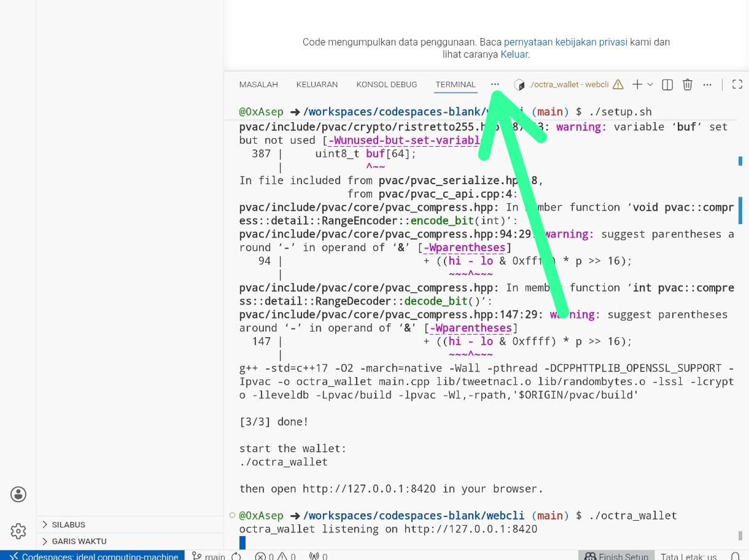
Task: Open the errors and warnings counter
Action: 275,556
